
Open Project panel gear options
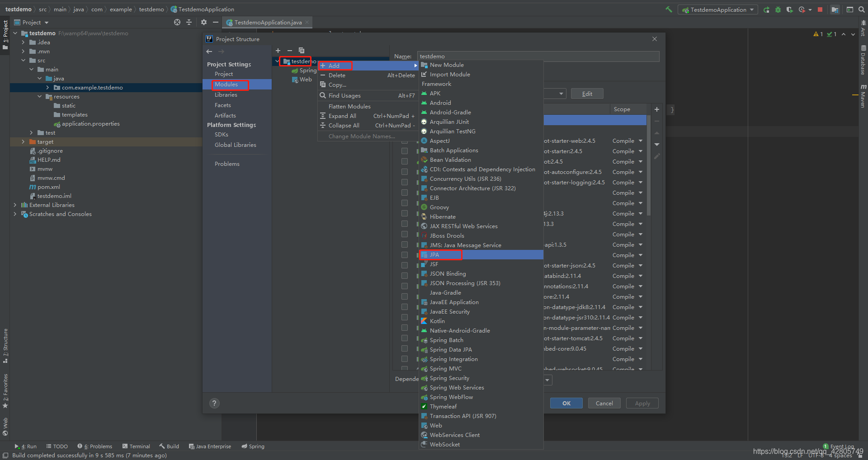204,22
